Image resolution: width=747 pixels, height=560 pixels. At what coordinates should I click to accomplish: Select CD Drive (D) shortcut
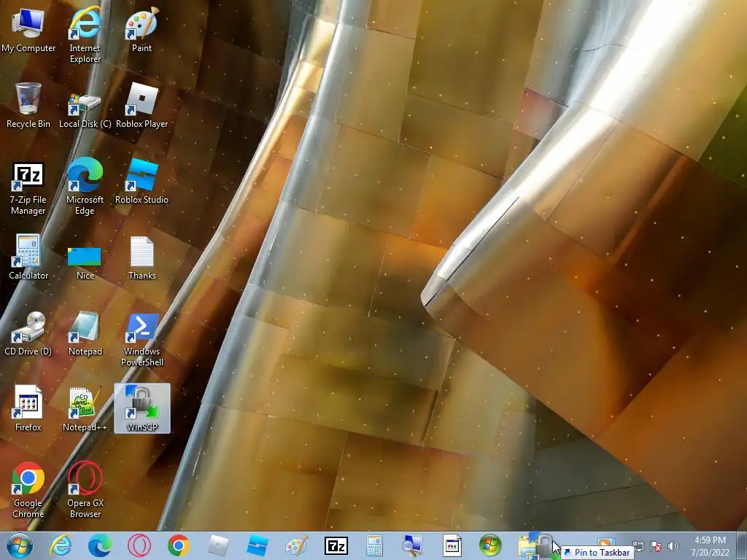click(x=28, y=333)
